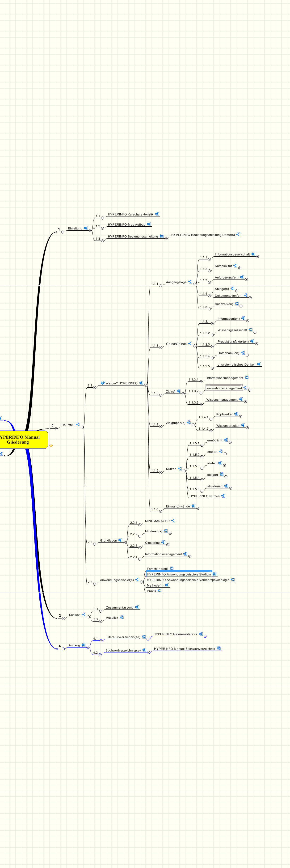Click the star icon beside the central topic
This screenshot has width=290, height=868.
51,446
